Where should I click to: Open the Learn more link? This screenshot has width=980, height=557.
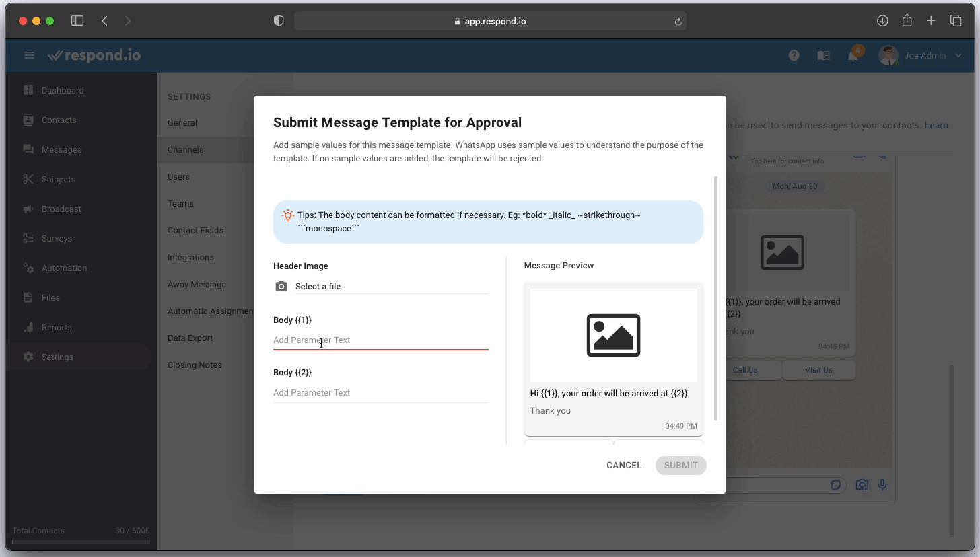(936, 125)
